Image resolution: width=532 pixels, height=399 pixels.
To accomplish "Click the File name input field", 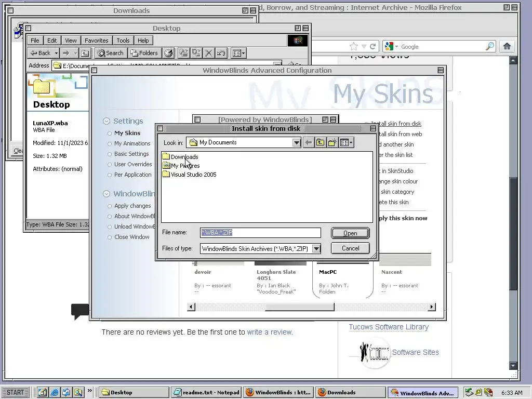I will click(x=260, y=232).
